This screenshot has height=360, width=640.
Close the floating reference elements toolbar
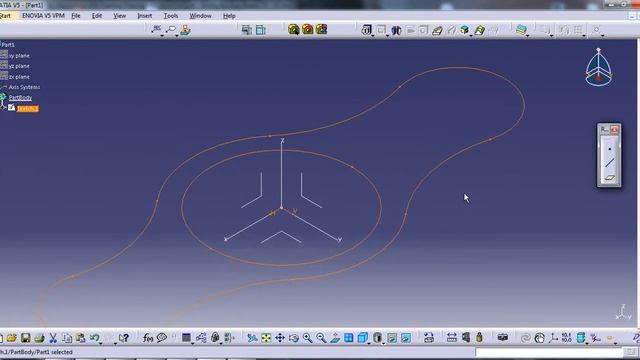pyautogui.click(x=615, y=130)
